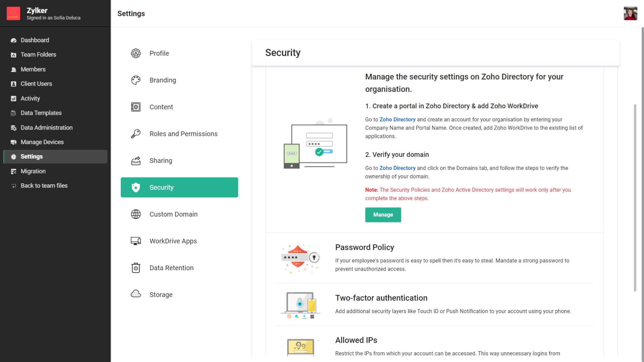The height and width of the screenshot is (362, 644).
Task: Switch to the Branding label
Action: pos(163,80)
